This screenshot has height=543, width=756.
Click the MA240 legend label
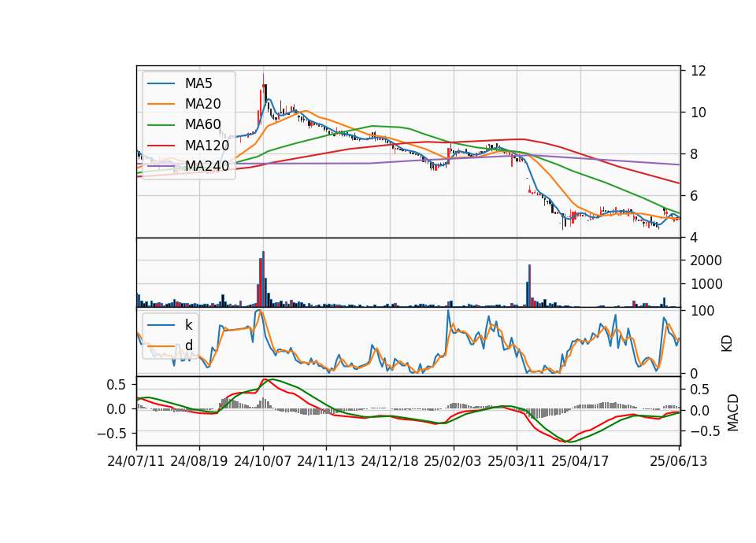click(x=207, y=166)
